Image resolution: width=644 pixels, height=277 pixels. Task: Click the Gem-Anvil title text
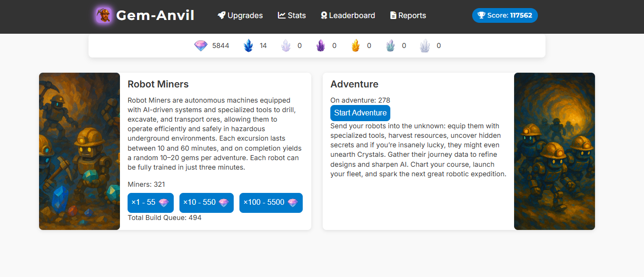coord(155,16)
